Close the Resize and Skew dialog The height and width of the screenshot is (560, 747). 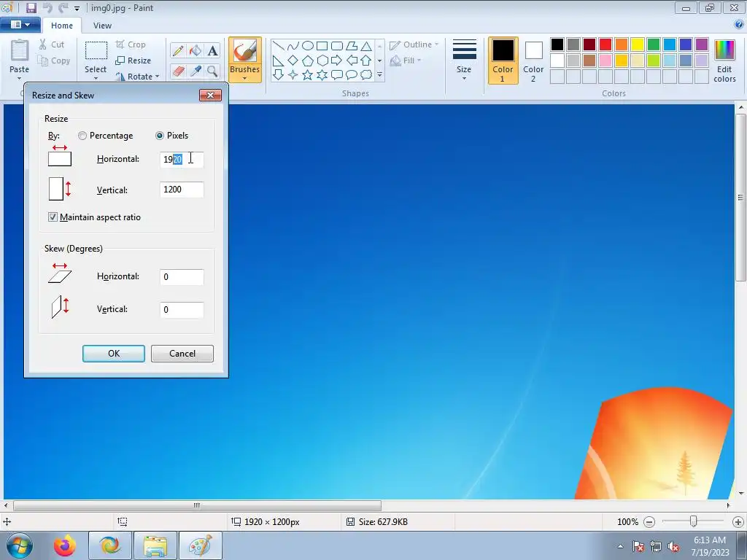pyautogui.click(x=210, y=96)
